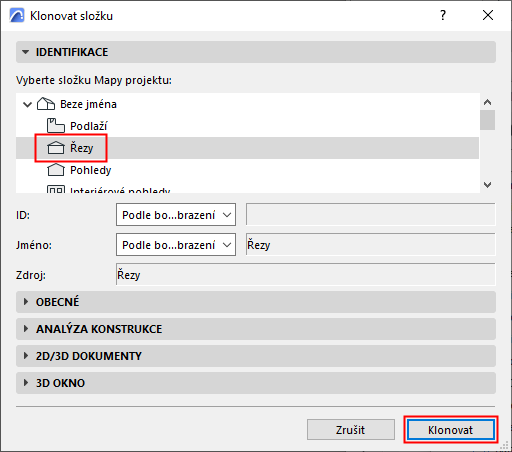The image size is (512, 452).
Task: Collapse the IDENTIFIKACE section
Action: (256, 52)
